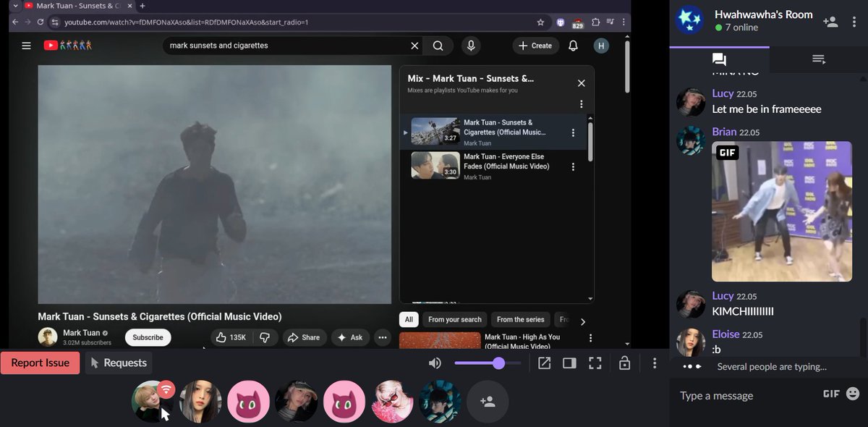
Task: Click the browser address bar URL
Action: click(x=187, y=22)
